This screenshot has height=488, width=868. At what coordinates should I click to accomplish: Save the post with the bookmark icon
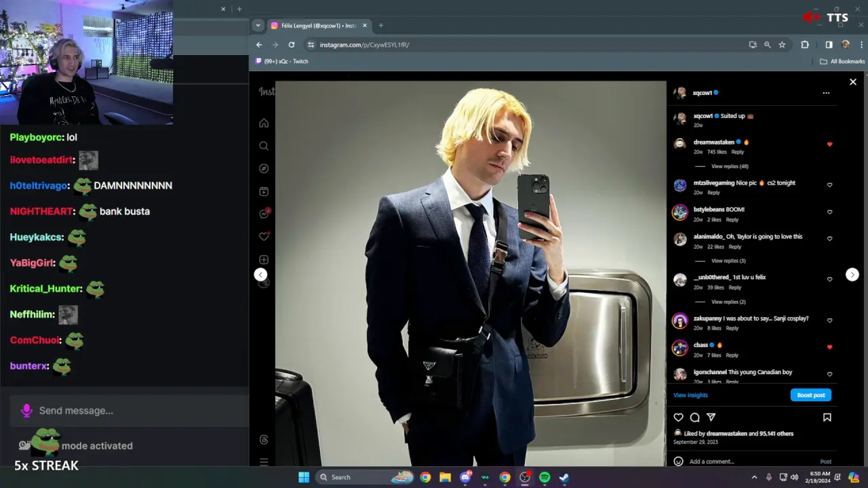pyautogui.click(x=827, y=418)
